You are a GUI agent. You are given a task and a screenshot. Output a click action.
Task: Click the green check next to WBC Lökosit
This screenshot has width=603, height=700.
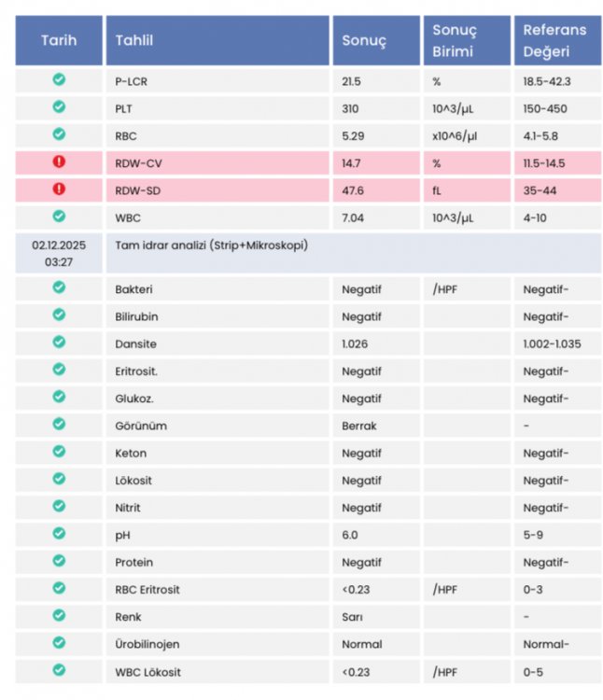pos(59,670)
